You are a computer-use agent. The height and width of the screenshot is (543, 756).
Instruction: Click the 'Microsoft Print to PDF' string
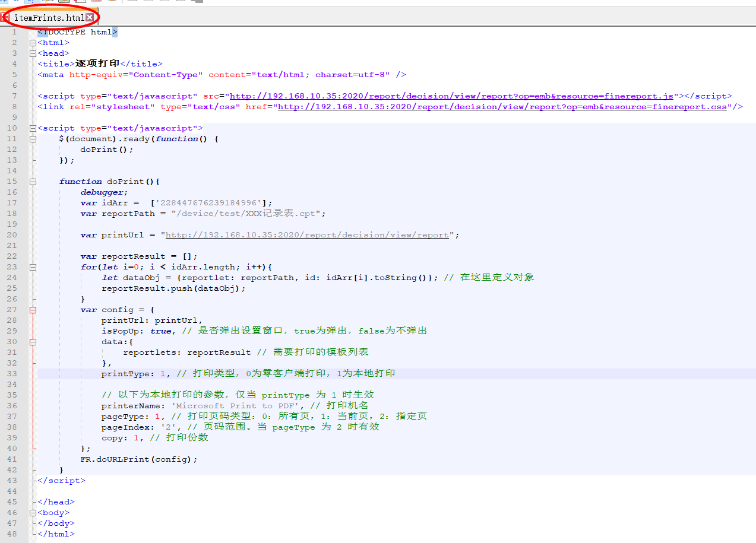point(238,406)
